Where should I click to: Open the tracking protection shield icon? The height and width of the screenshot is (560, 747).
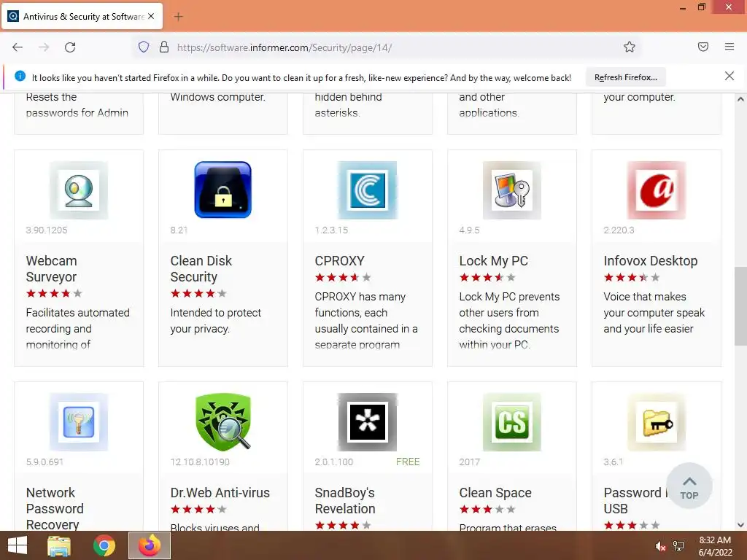click(144, 47)
